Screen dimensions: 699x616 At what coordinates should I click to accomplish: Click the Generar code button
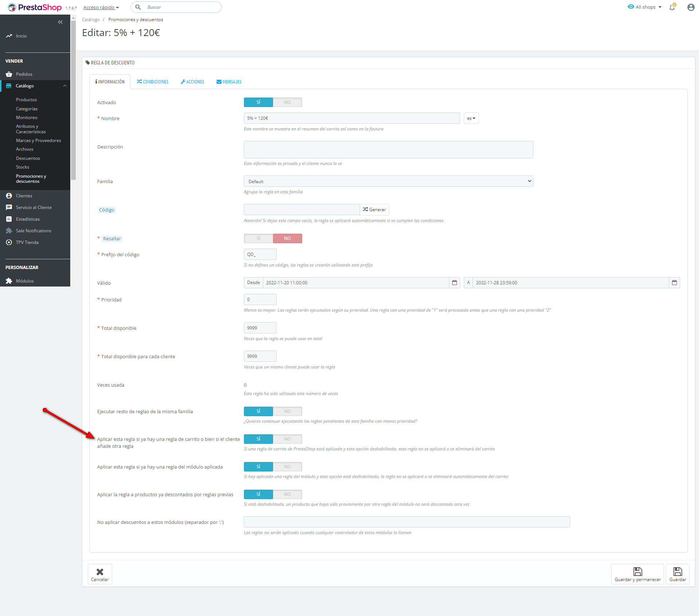click(x=374, y=210)
